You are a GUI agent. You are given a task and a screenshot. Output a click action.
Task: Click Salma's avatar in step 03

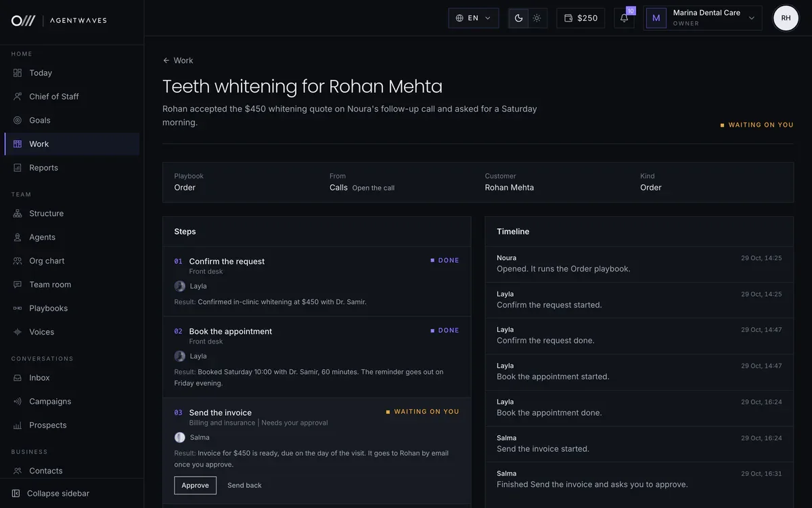pyautogui.click(x=180, y=438)
